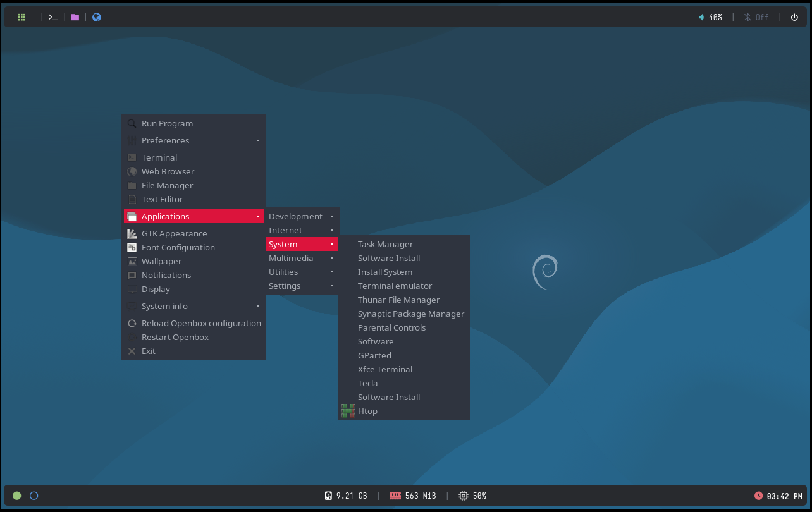
Task: Toggle Bluetooth Off indicator
Action: (756, 17)
